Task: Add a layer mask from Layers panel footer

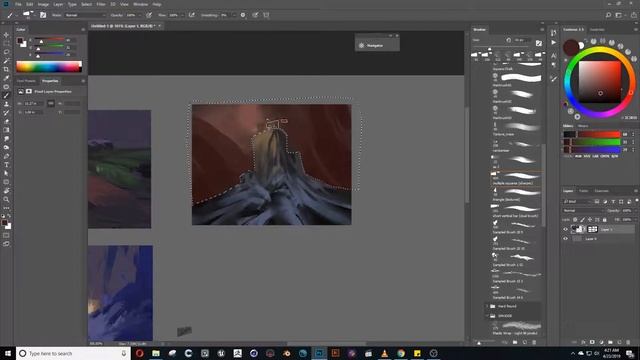Action: click(592, 342)
